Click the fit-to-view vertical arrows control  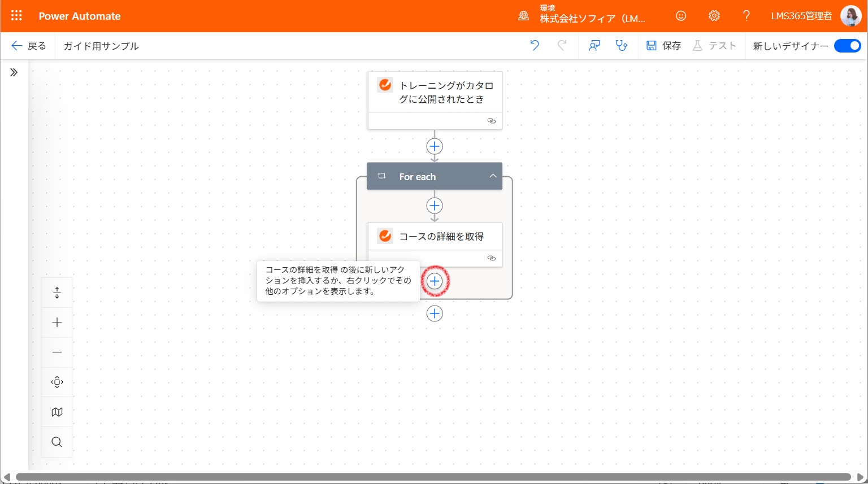point(57,293)
